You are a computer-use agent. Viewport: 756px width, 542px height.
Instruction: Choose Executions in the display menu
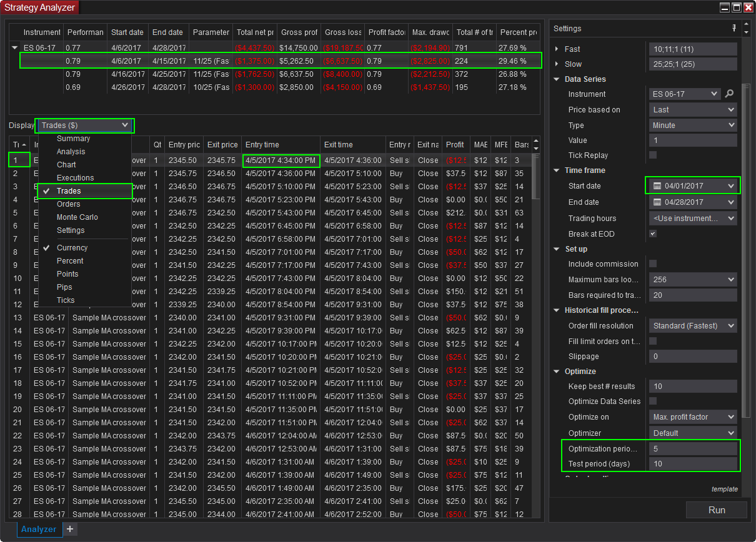75,178
